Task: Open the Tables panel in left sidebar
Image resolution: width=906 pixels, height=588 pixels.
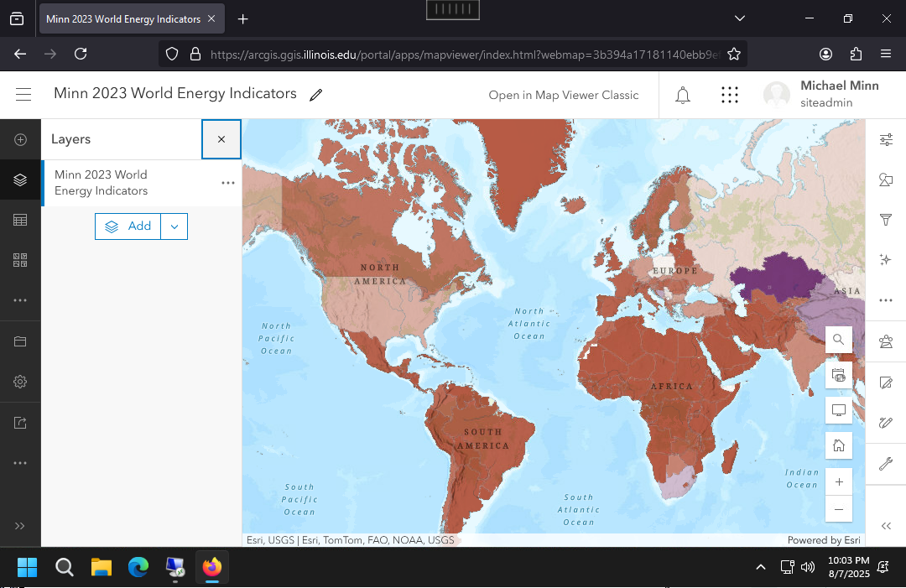Action: (x=20, y=220)
